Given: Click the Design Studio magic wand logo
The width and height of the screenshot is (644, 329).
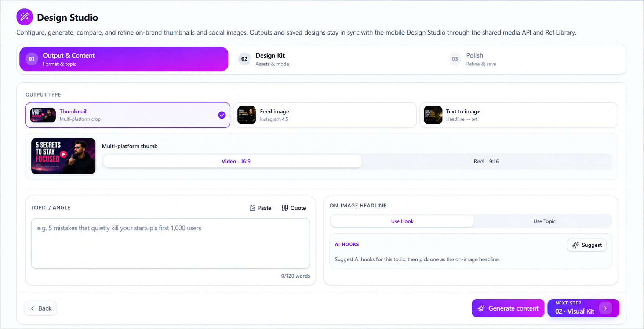Looking at the screenshot, I should tap(25, 17).
